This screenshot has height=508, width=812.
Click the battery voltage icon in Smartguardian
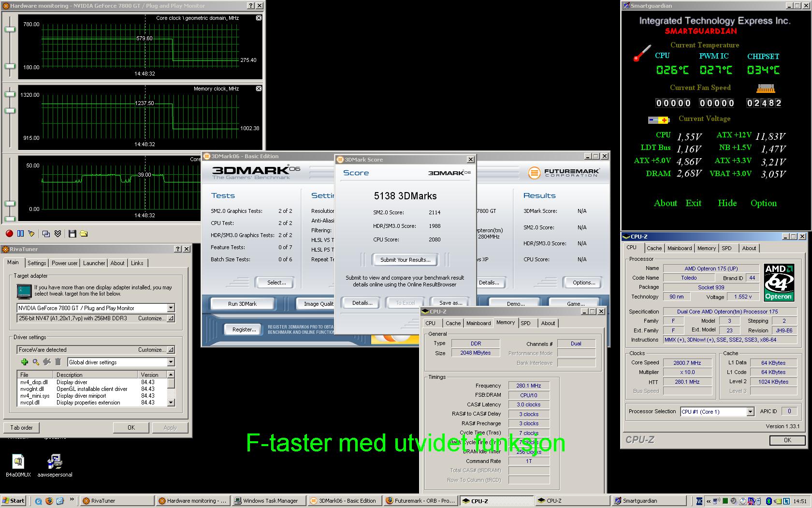658,120
